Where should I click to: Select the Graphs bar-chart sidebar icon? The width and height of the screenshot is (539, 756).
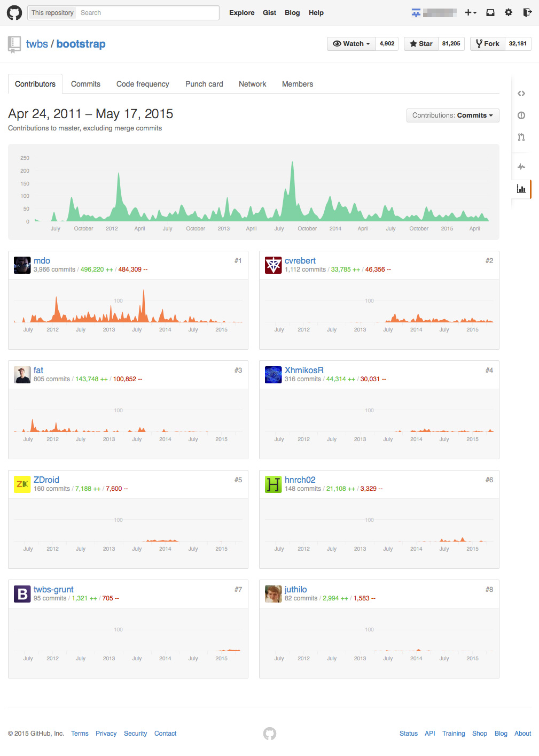(521, 189)
